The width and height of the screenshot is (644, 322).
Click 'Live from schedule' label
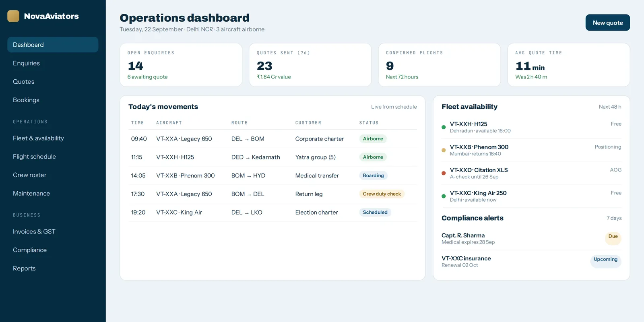click(394, 107)
